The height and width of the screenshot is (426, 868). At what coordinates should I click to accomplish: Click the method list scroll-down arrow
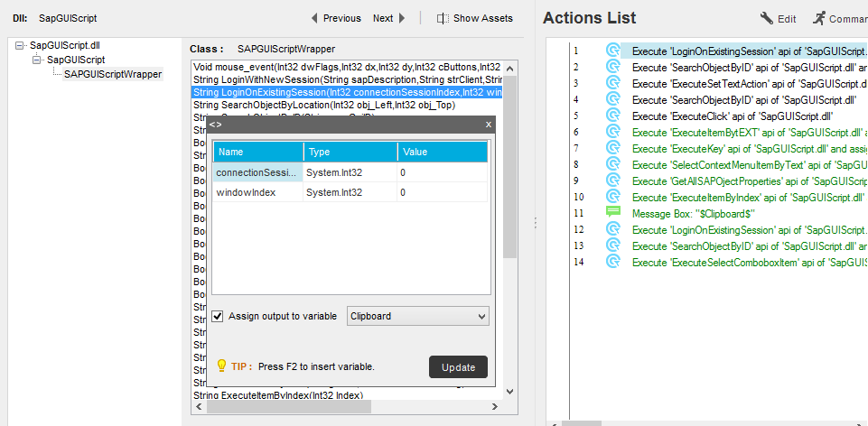[x=509, y=392]
